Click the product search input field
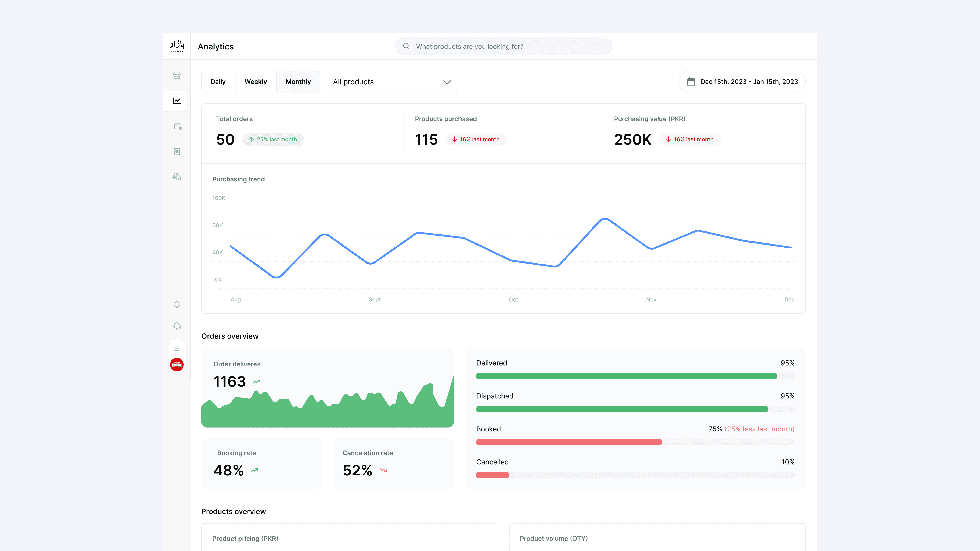 (503, 46)
